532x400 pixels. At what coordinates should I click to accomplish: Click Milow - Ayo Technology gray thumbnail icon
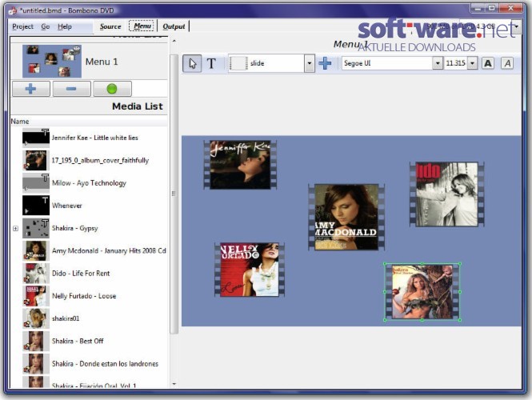point(36,183)
